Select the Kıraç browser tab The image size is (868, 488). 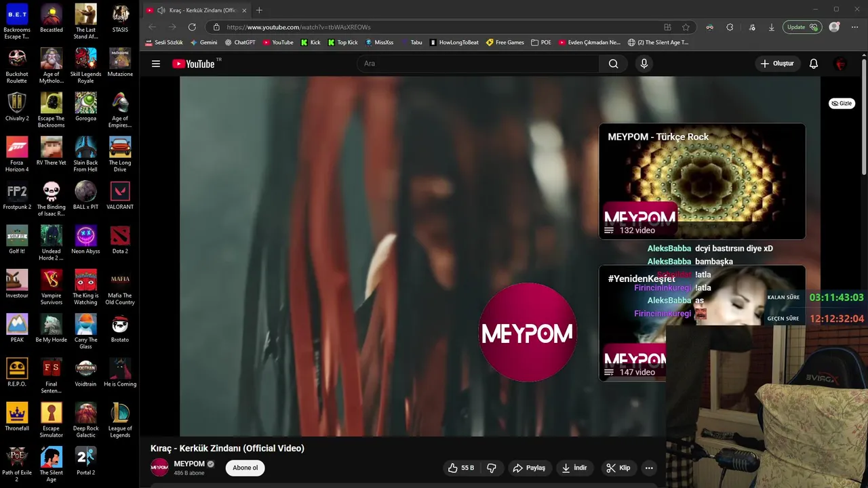[197, 10]
